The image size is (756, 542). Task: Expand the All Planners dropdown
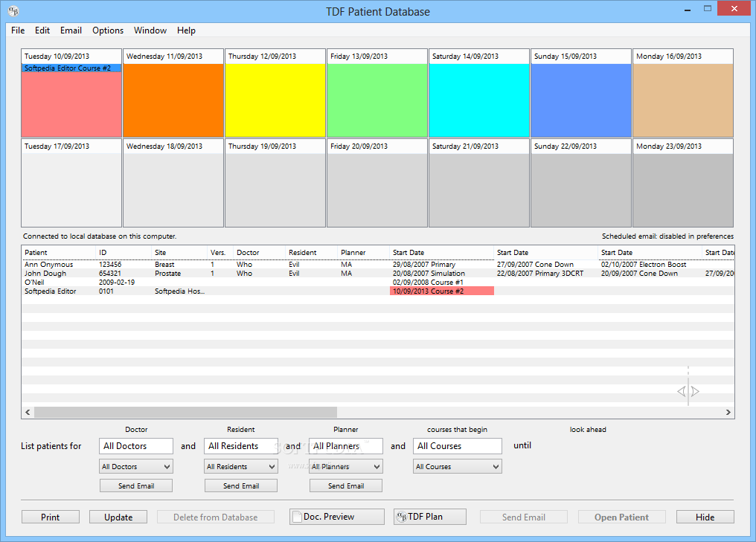click(346, 466)
